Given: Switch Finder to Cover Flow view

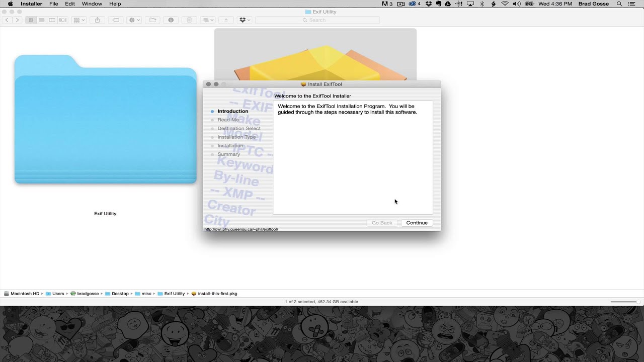Looking at the screenshot, I should [x=63, y=20].
